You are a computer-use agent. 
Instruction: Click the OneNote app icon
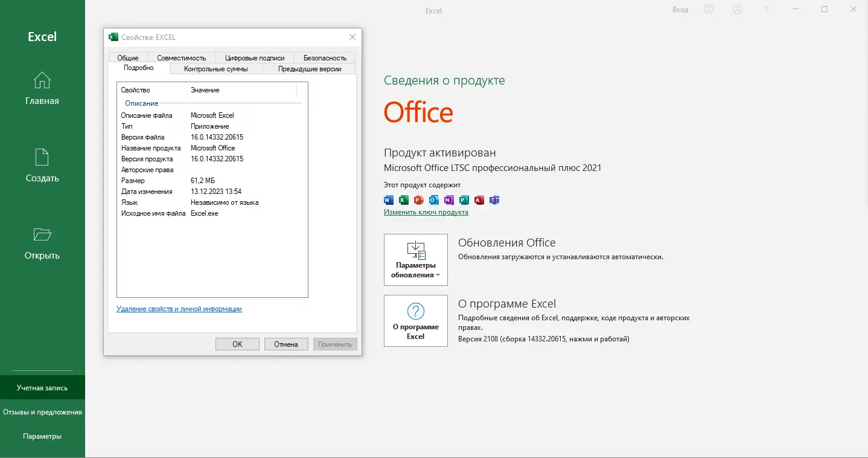pyautogui.click(x=449, y=200)
